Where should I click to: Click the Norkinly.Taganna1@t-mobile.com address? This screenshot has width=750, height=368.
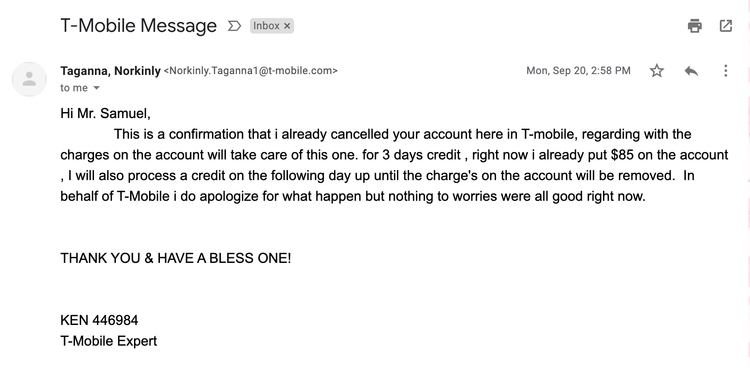tap(251, 71)
